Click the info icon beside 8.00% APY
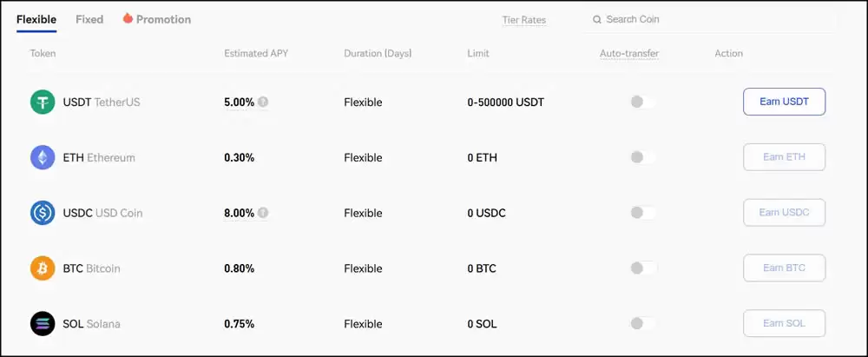 pos(263,213)
